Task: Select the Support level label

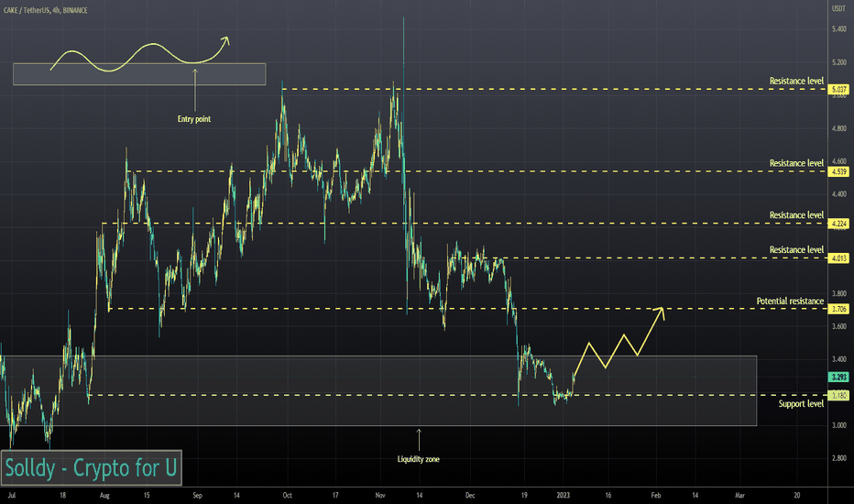Action: pyautogui.click(x=801, y=404)
